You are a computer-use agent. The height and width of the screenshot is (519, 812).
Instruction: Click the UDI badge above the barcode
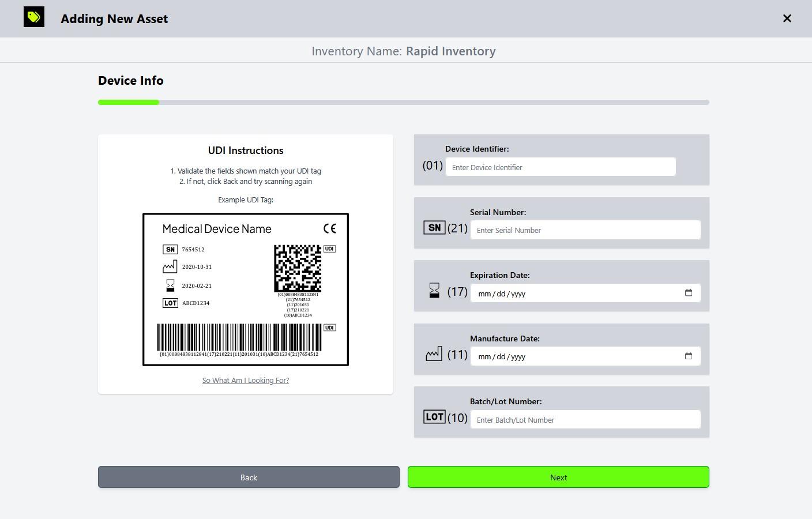329,328
